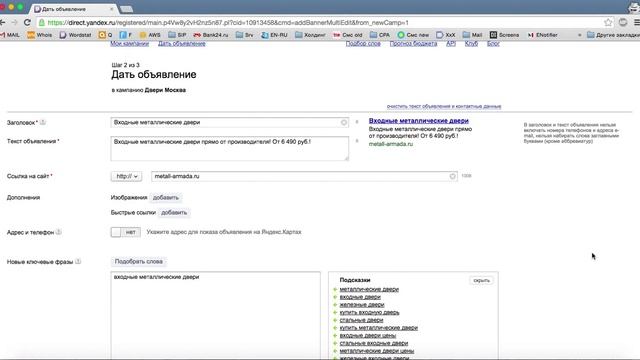Open the API link in top navigation
The height and width of the screenshot is (360, 640).
(451, 44)
